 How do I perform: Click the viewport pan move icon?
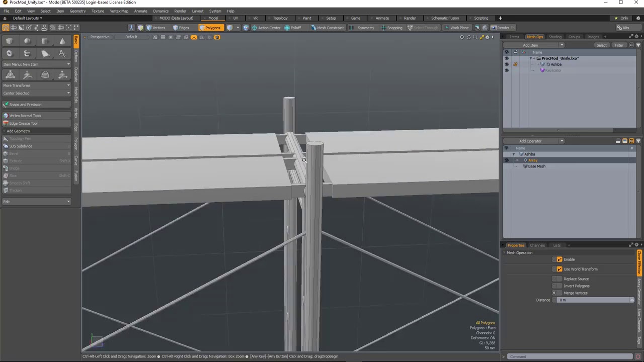[462, 37]
